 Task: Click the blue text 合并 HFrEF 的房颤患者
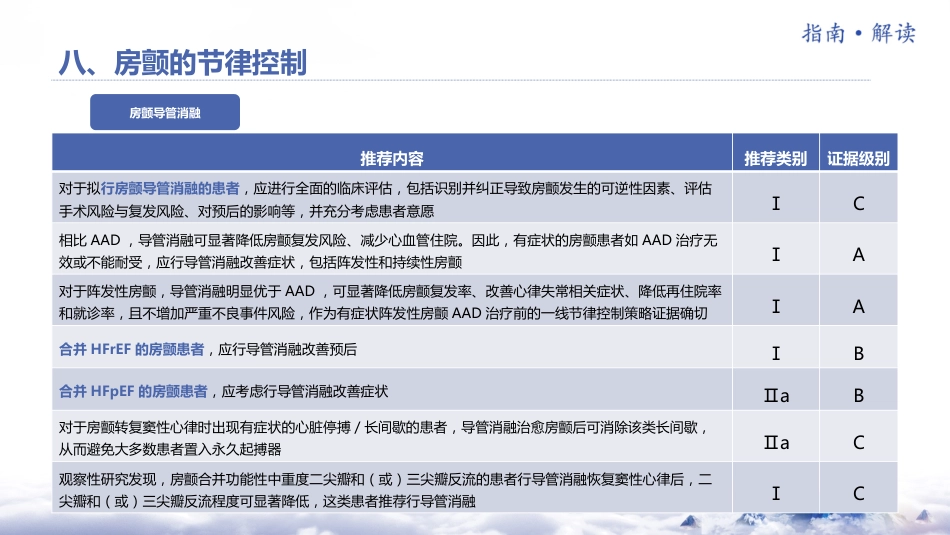[x=131, y=349]
